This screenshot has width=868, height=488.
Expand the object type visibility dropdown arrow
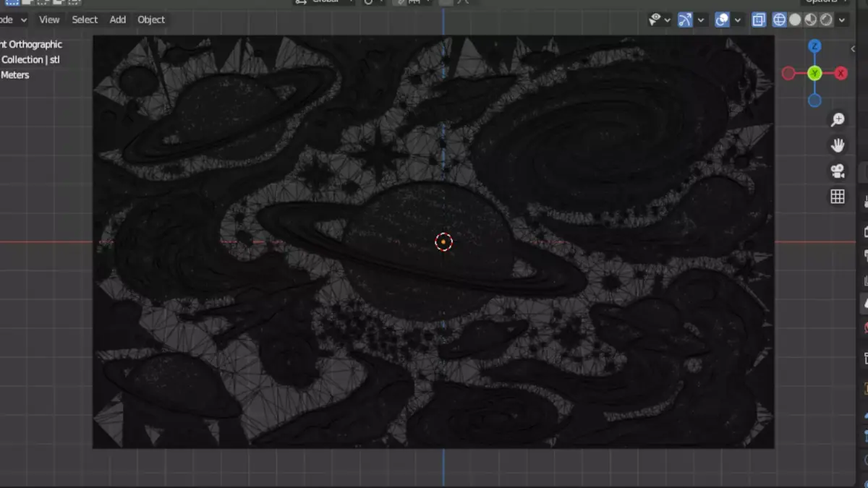pyautogui.click(x=667, y=20)
